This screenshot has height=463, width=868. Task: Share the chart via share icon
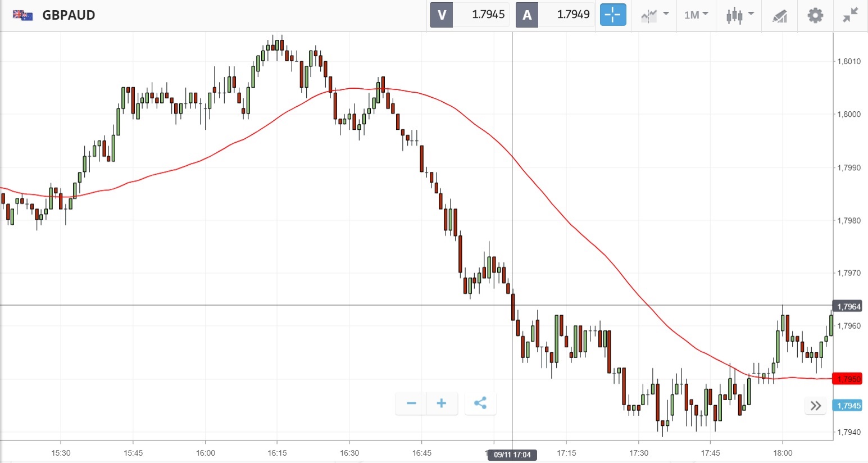pyautogui.click(x=480, y=403)
